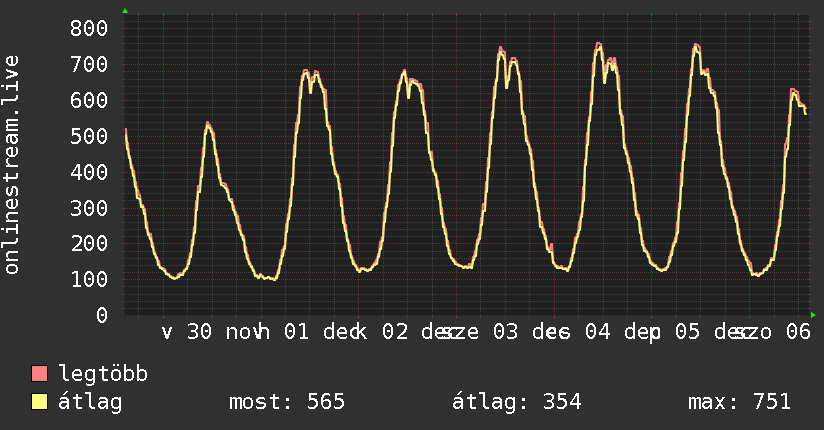Select the legtöbb legend label
This screenshot has width=824, height=430.
point(103,375)
